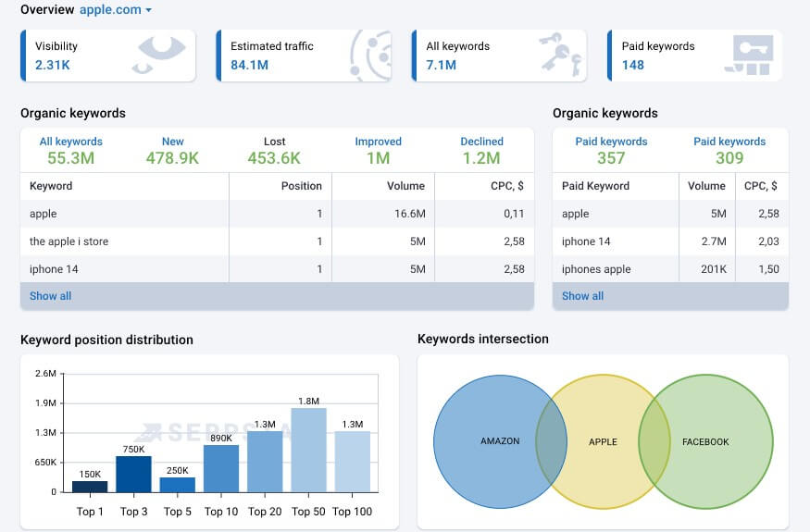The width and height of the screenshot is (810, 532).
Task: Click Show all under organic keywords table
Action: point(51,296)
